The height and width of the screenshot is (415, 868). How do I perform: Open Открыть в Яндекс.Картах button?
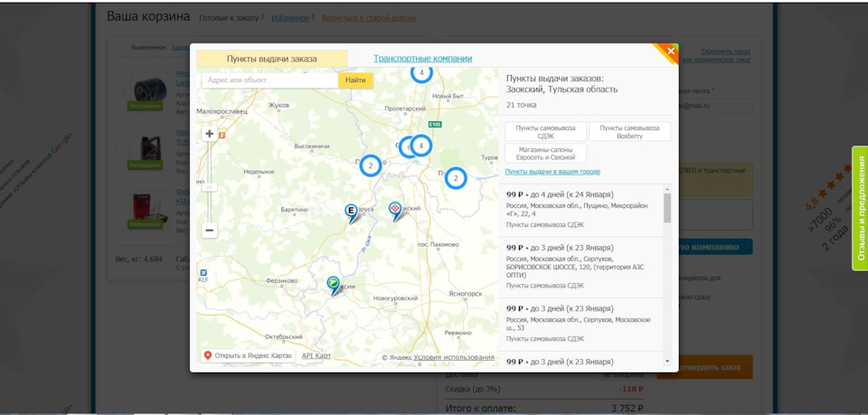248,355
